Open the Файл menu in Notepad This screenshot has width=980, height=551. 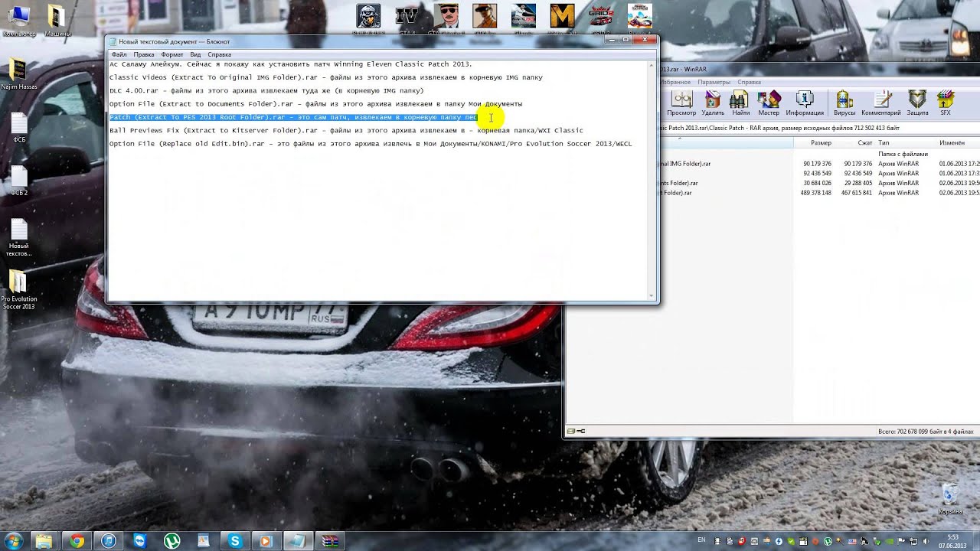(x=119, y=54)
